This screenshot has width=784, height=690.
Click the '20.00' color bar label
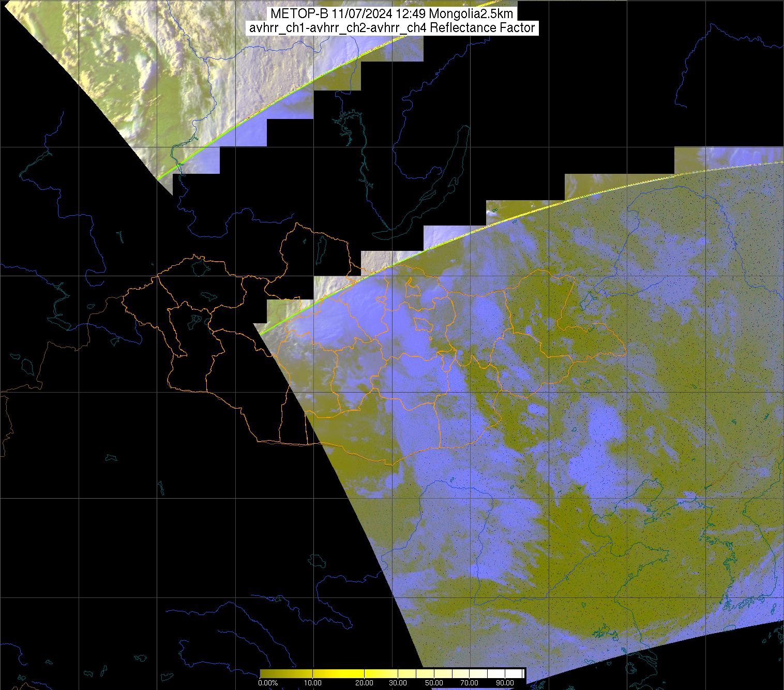tap(365, 684)
